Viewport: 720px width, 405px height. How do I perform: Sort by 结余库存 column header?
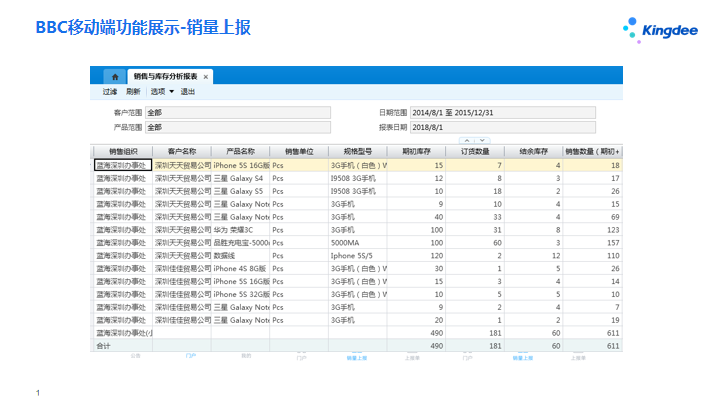pyautogui.click(x=534, y=152)
